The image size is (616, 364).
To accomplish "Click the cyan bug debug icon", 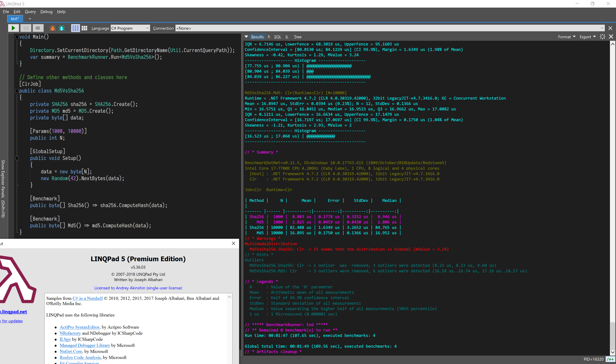I will point(61,28).
